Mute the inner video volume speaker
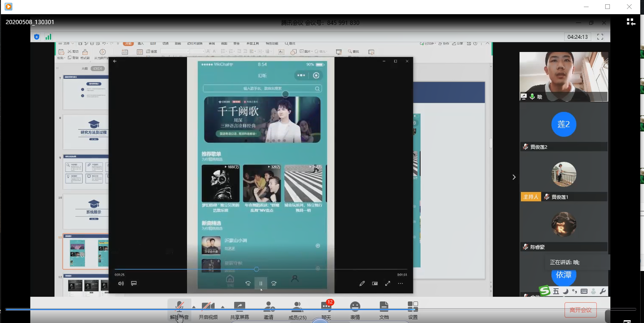 121,283
